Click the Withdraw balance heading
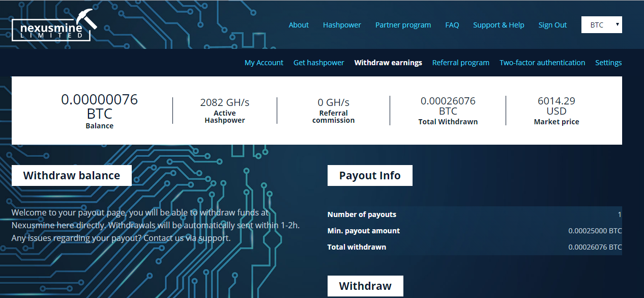The height and width of the screenshot is (298, 644). pos(72,176)
